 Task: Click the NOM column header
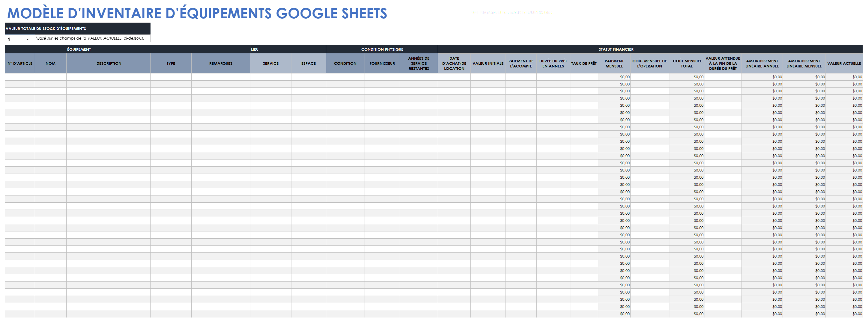pyautogui.click(x=51, y=63)
